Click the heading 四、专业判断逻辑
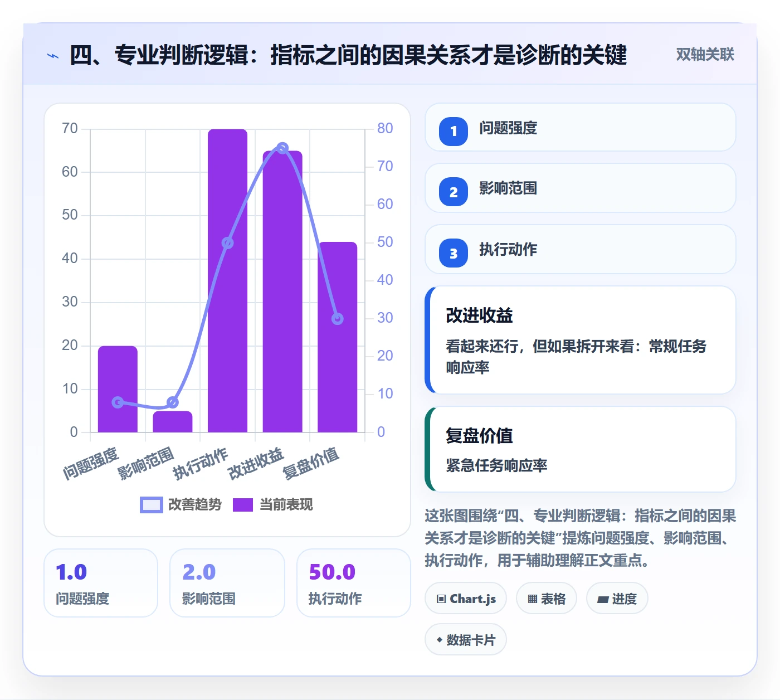Screen dimensions: 780x700 click(348, 55)
